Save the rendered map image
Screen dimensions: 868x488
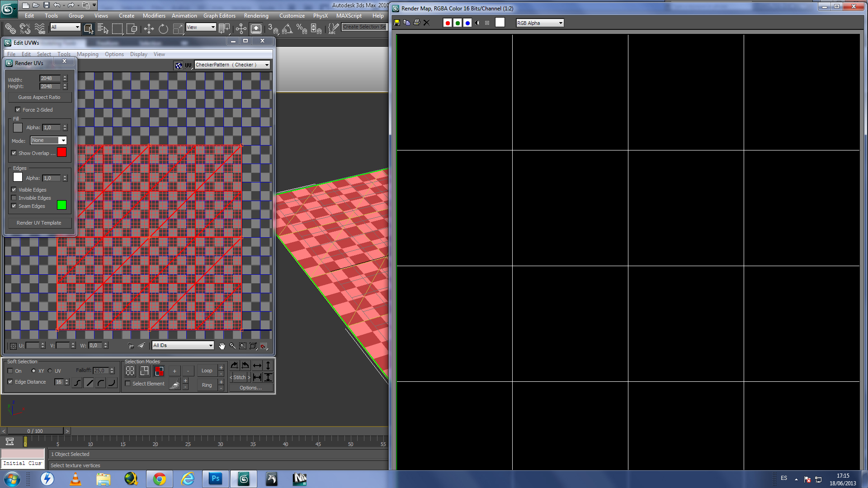397,23
